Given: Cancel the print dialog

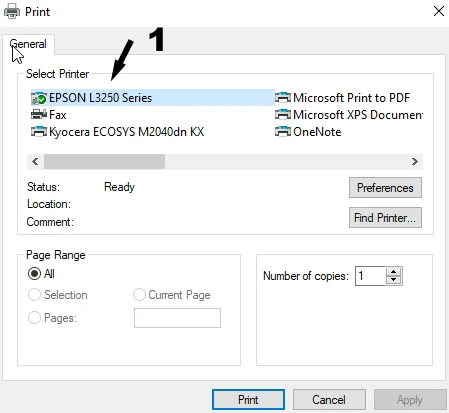Looking at the screenshot, I should (x=329, y=400).
